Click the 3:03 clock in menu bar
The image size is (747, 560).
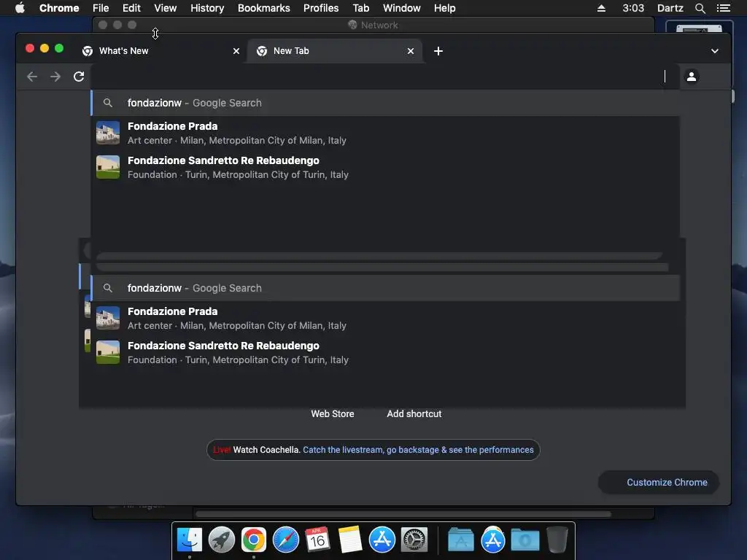[633, 8]
